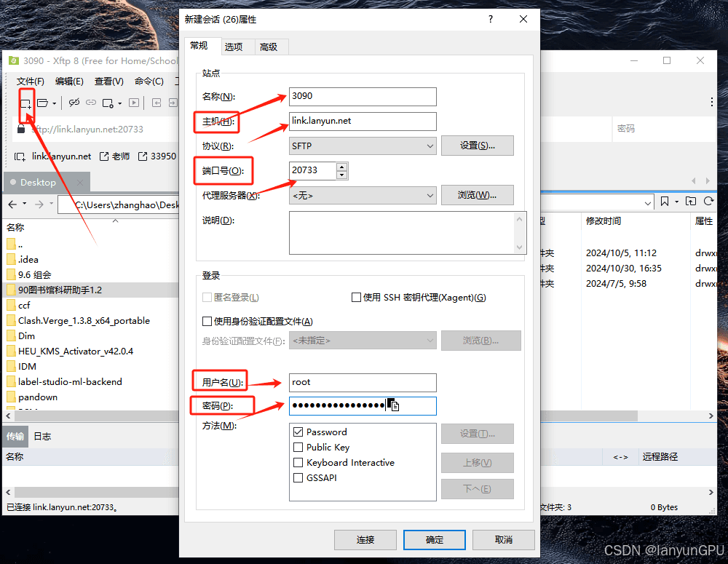Screen dimensions: 728x564
Task: Check 使用 SSH 密钥代理(Xagent) option
Action: tap(356, 298)
